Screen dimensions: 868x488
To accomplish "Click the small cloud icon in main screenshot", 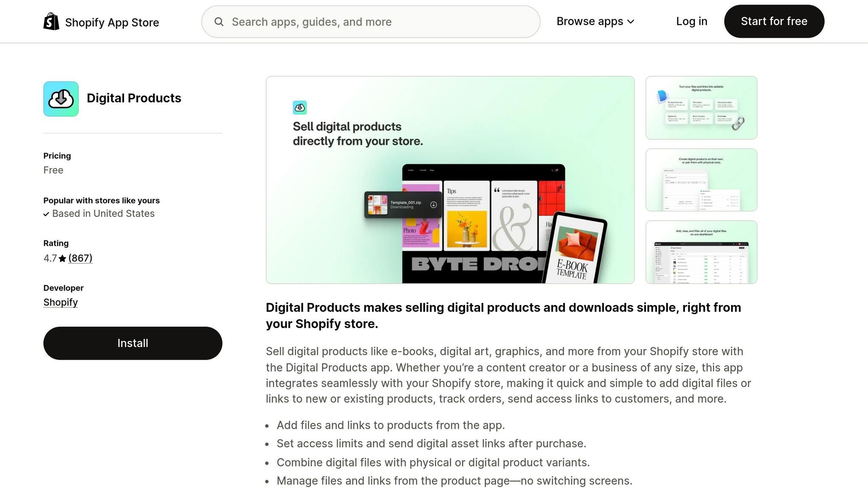I will (x=300, y=108).
